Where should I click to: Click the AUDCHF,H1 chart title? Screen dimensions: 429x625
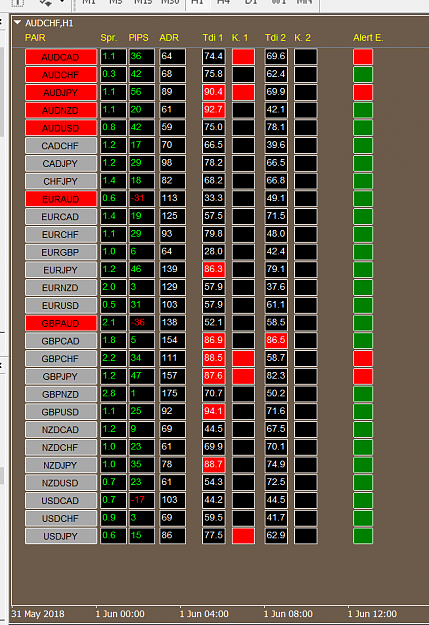(x=49, y=23)
